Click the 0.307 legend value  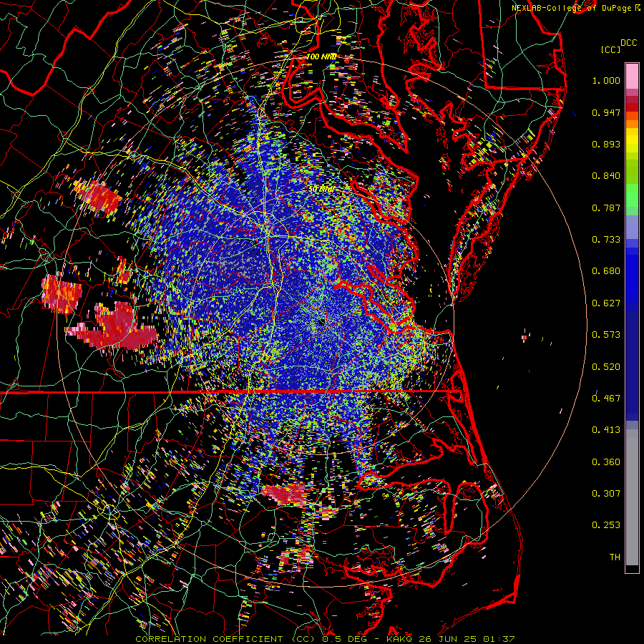coord(606,494)
